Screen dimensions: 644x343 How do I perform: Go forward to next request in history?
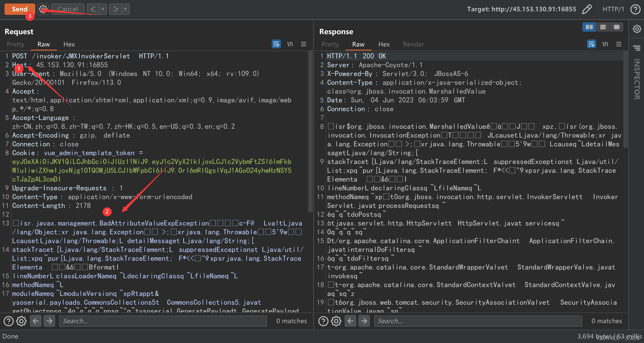115,9
